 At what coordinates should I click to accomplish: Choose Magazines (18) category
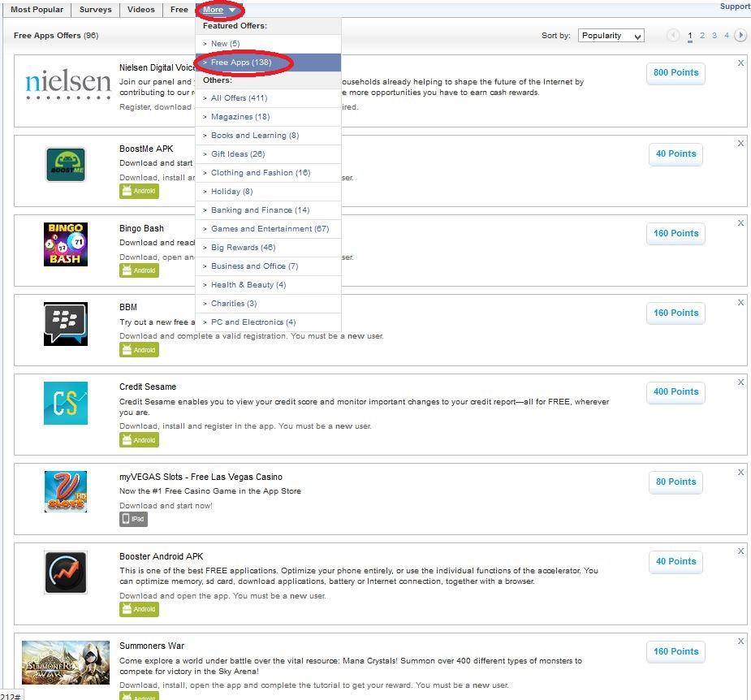[x=268, y=117]
